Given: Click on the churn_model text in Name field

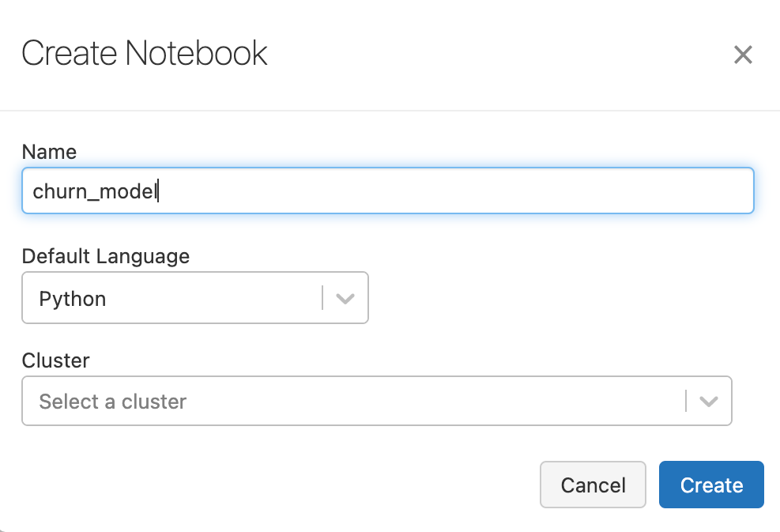Looking at the screenshot, I should (x=95, y=191).
